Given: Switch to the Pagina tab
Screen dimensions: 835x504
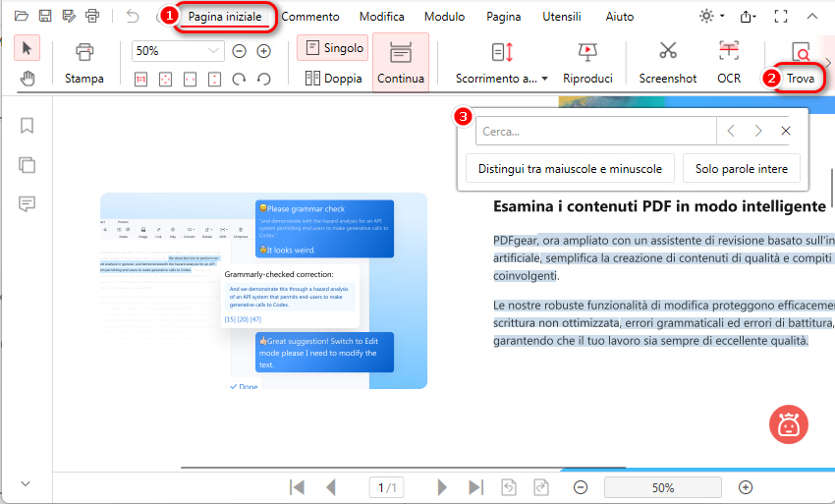Looking at the screenshot, I should pyautogui.click(x=503, y=17).
